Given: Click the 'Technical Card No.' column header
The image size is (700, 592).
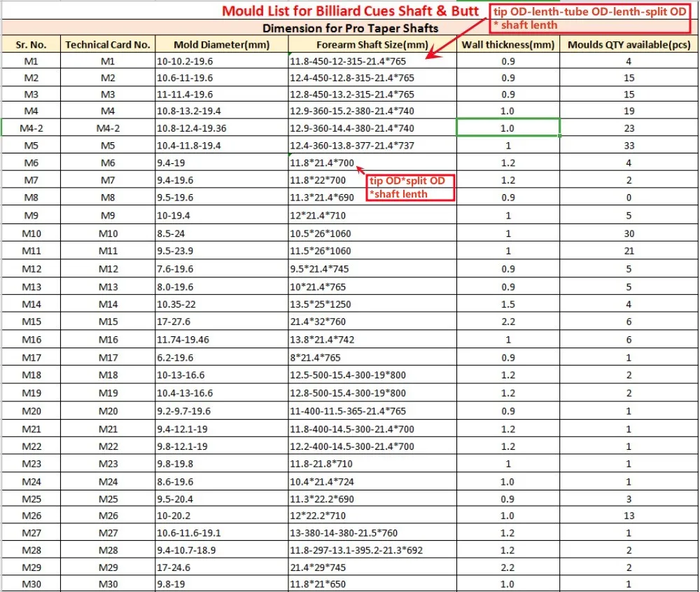Looking at the screenshot, I should pyautogui.click(x=107, y=43).
